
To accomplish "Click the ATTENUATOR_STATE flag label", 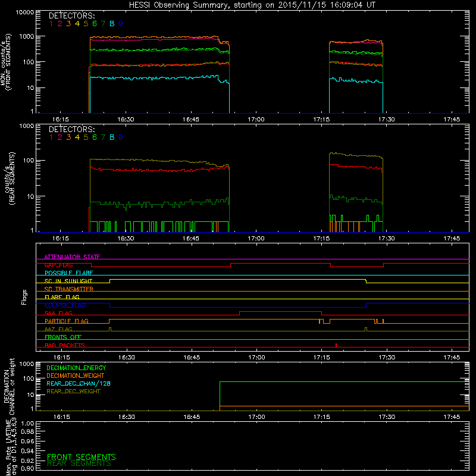I will coord(72,257).
